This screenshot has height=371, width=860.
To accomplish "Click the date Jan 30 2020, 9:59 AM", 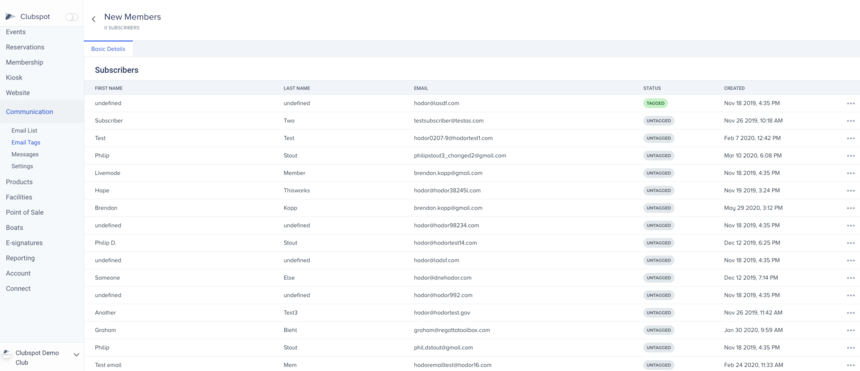I will pos(752,330).
